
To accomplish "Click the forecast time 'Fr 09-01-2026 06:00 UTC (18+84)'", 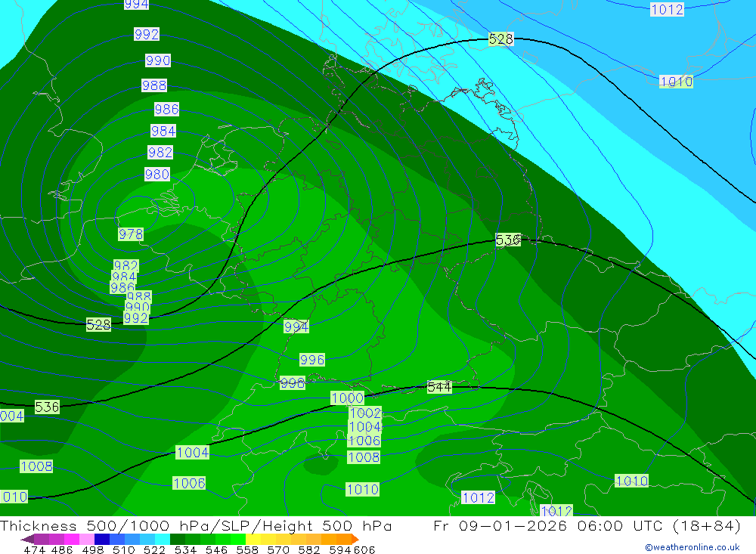I will click(587, 525).
